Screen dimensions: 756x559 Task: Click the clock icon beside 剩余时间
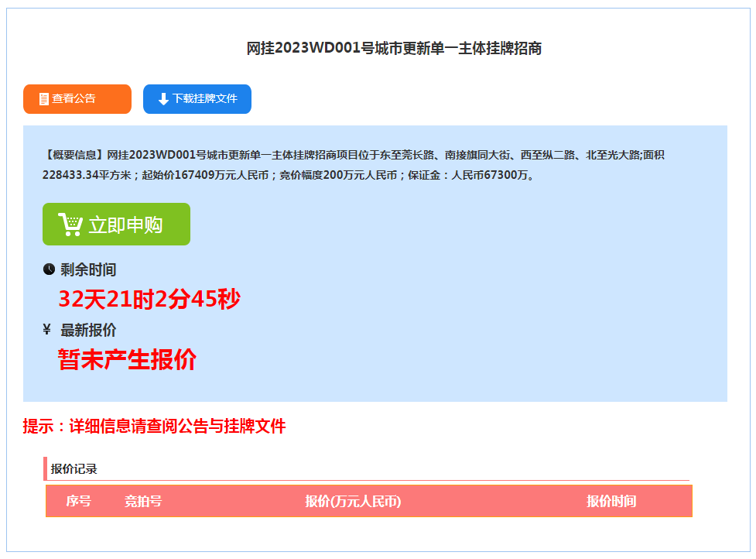(x=49, y=269)
